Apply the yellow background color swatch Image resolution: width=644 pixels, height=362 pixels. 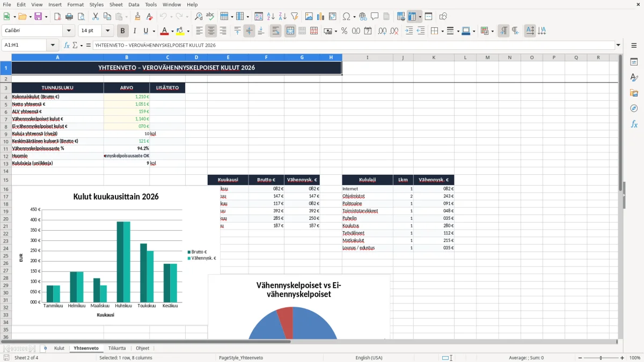[180, 31]
